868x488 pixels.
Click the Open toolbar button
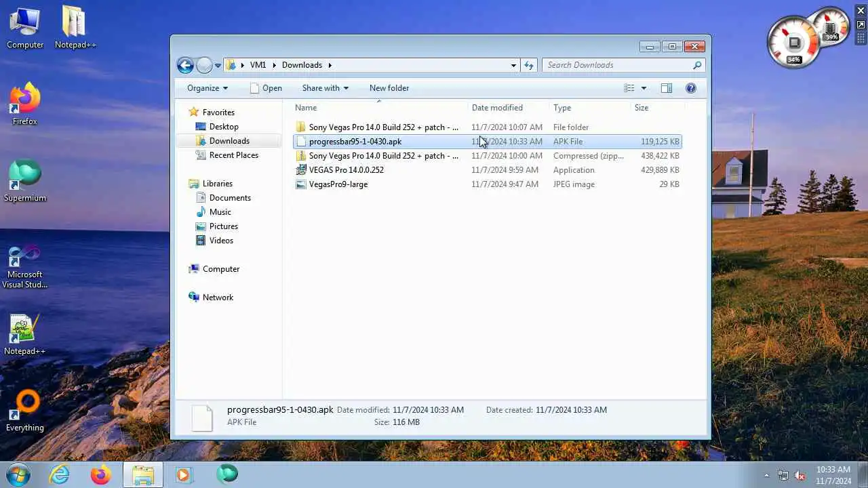(266, 88)
